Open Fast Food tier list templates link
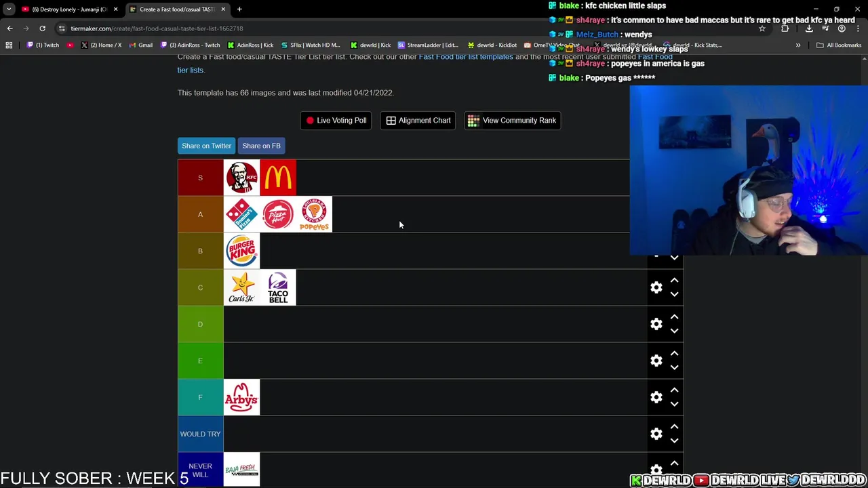This screenshot has height=488, width=868. [466, 57]
